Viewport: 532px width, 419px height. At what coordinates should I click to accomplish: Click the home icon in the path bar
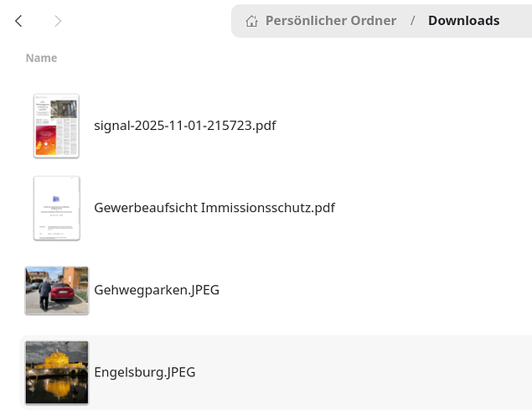[251, 21]
